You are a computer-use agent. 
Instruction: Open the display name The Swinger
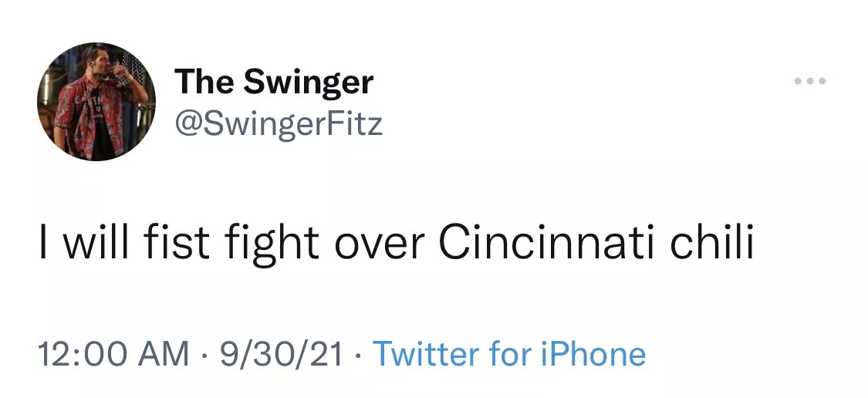274,82
